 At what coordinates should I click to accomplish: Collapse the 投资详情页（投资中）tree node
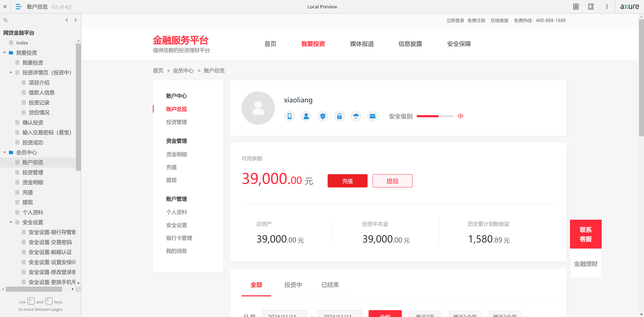[x=11, y=73]
